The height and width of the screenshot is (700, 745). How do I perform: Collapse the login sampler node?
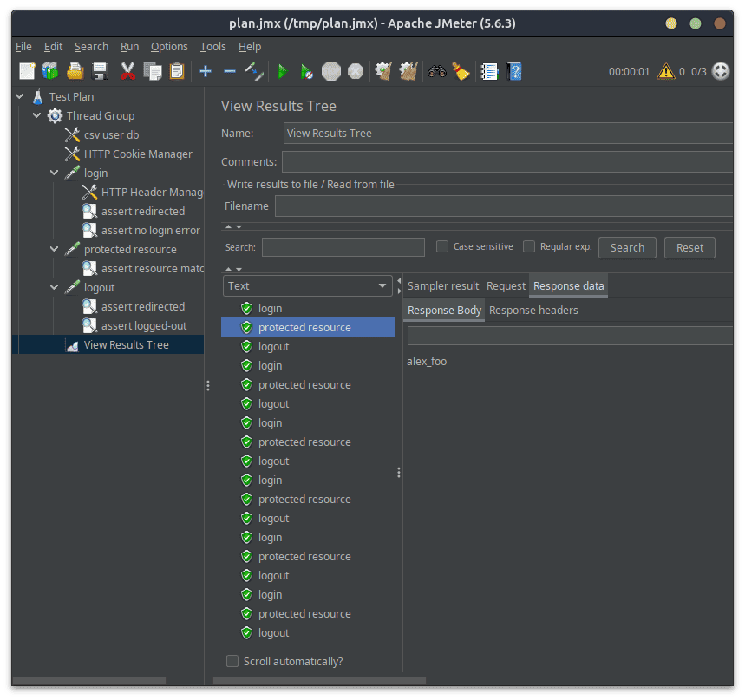pos(55,173)
